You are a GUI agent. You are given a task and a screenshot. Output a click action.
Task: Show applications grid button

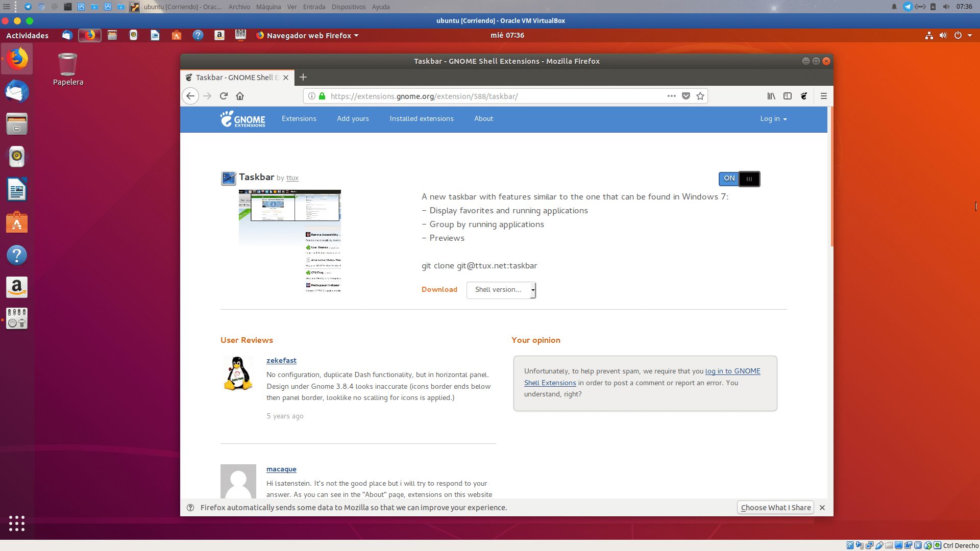(x=17, y=523)
